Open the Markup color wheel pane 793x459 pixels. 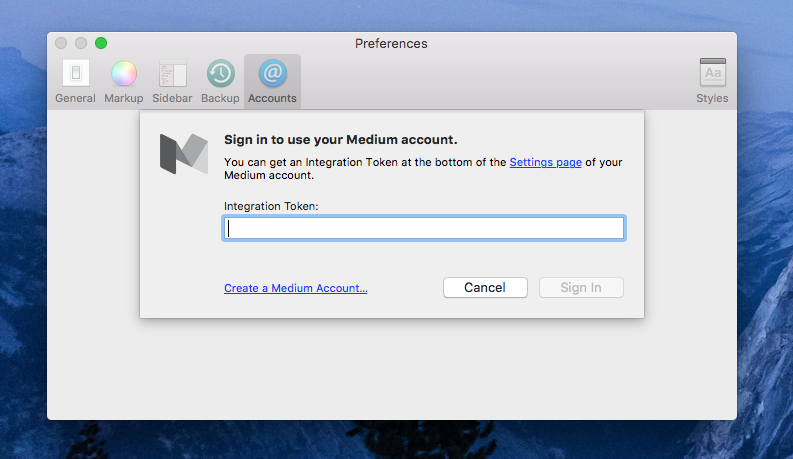pyautogui.click(x=124, y=81)
